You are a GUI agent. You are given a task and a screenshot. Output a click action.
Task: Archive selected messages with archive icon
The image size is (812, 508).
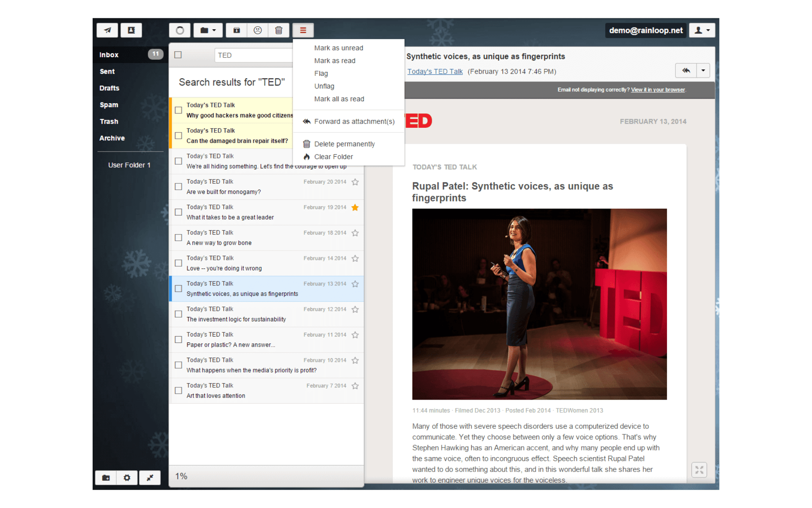click(x=236, y=30)
